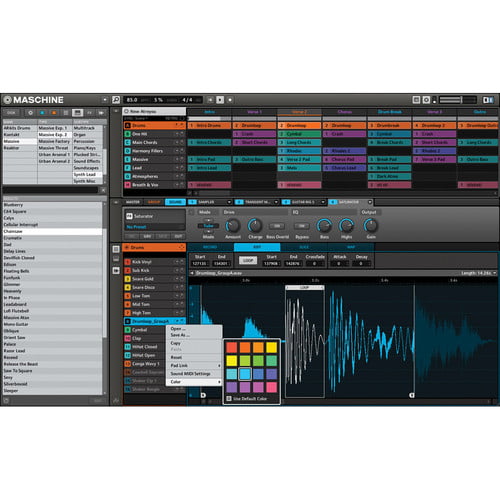Open the Transient Master slot dropdown arrow
This screenshot has width=500, height=500.
click(x=276, y=202)
